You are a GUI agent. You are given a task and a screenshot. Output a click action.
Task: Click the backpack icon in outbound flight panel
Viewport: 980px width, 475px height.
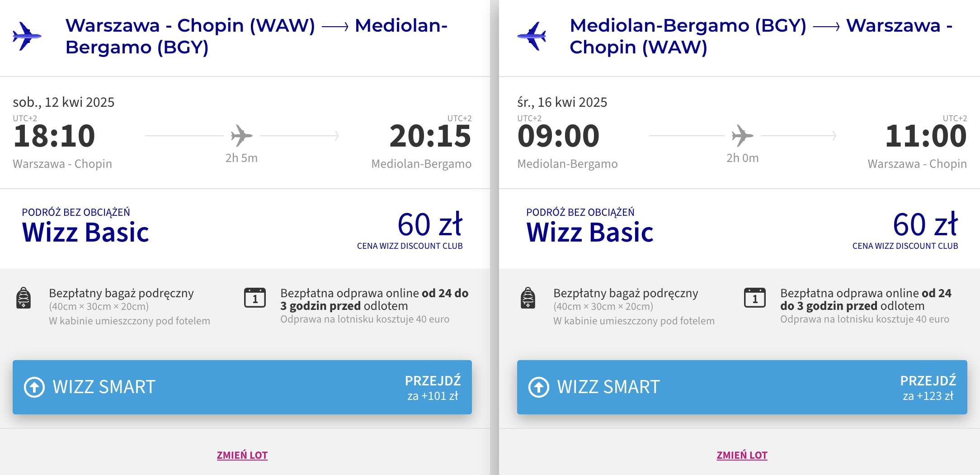(24, 298)
